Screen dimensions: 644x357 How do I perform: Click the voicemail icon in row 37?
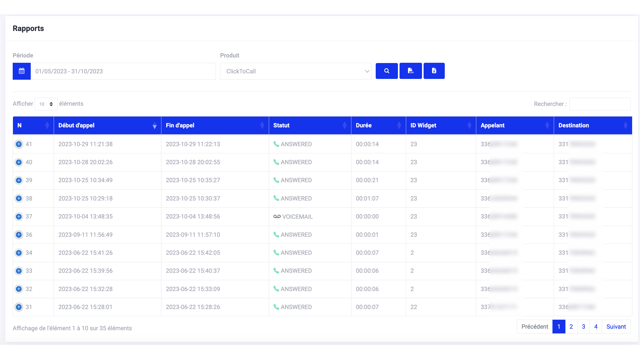coord(277,216)
